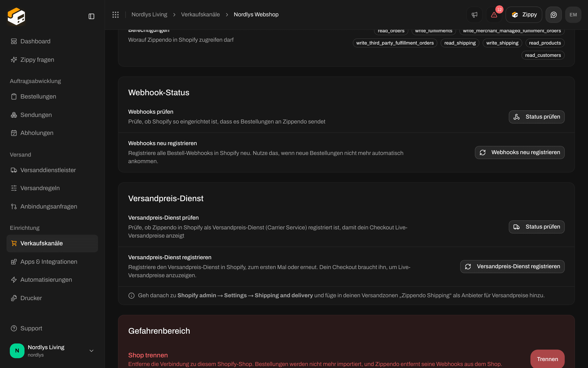Click the Support help icon
588x368 pixels.
14,328
